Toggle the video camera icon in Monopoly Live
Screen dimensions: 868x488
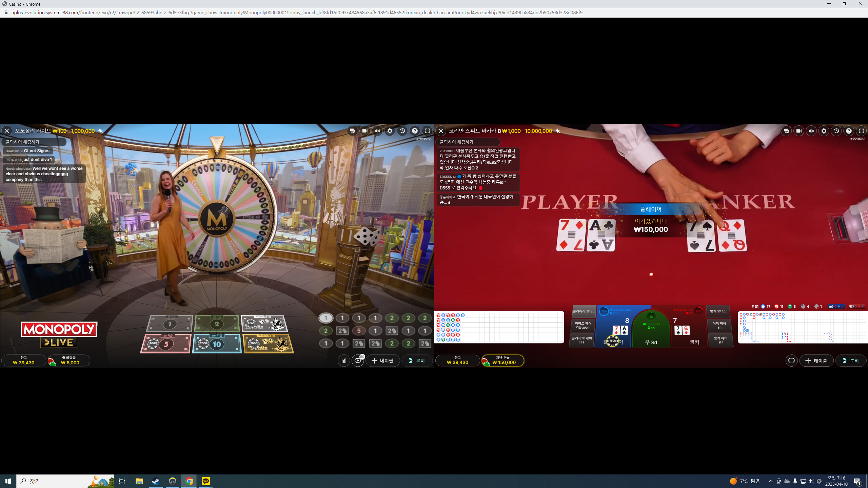click(365, 131)
